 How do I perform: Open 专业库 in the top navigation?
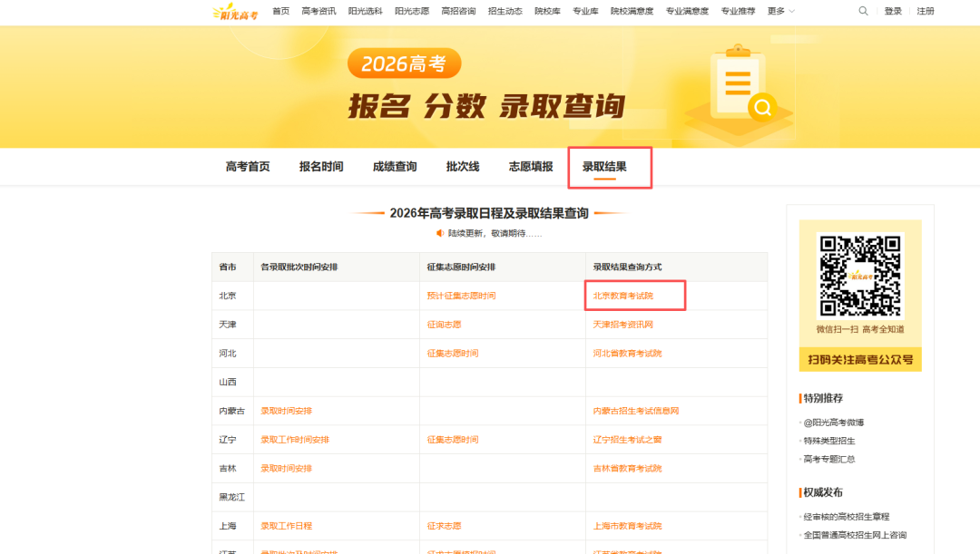[585, 11]
